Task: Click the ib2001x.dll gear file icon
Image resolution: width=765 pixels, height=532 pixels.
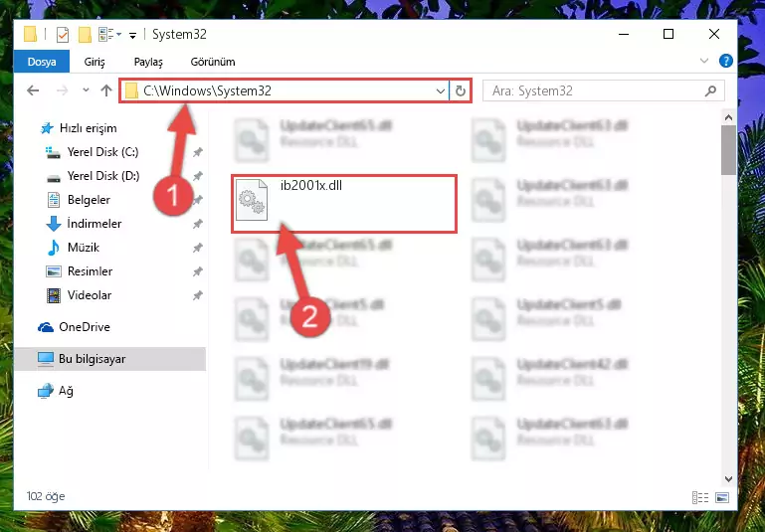Action: point(252,200)
